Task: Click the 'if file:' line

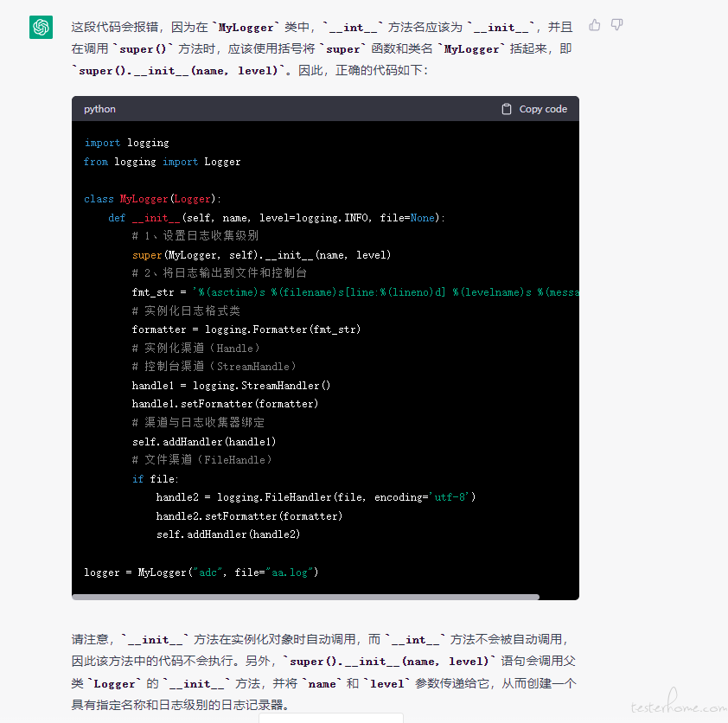Action: (155, 479)
